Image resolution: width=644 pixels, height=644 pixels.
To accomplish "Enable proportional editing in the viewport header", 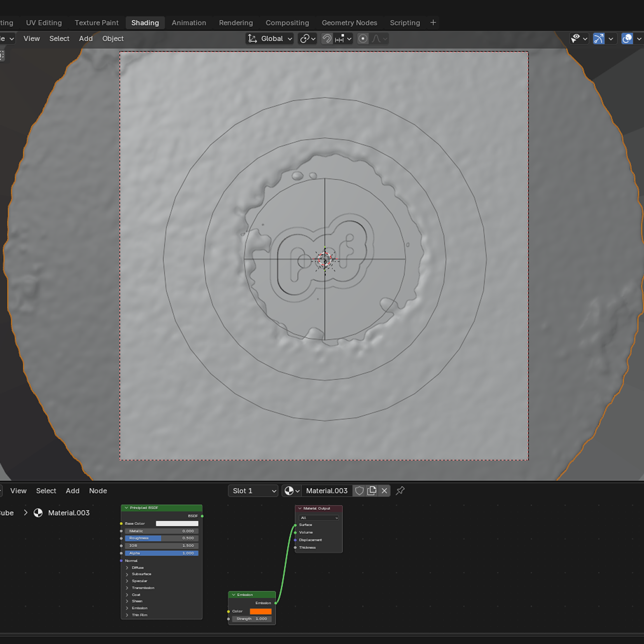I will click(x=363, y=38).
